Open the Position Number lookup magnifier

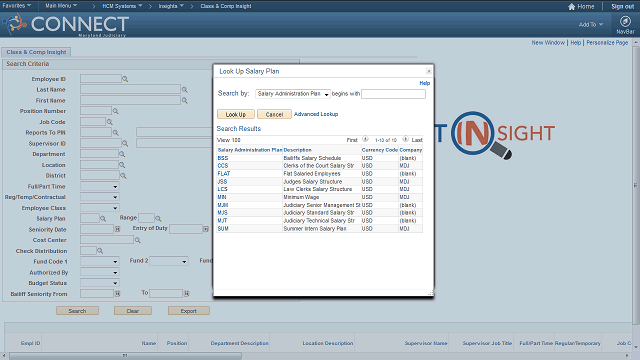pyautogui.click(x=116, y=111)
